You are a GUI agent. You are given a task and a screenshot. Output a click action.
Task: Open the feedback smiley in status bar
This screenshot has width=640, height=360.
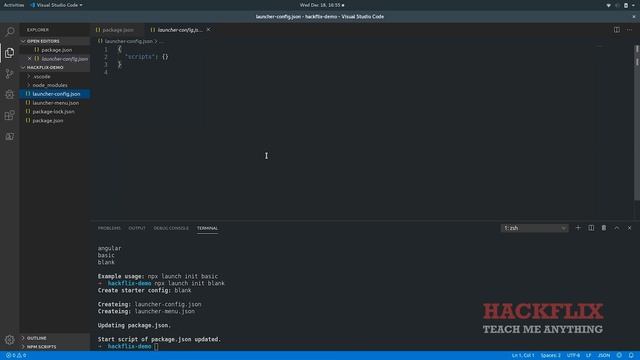[x=619, y=356]
